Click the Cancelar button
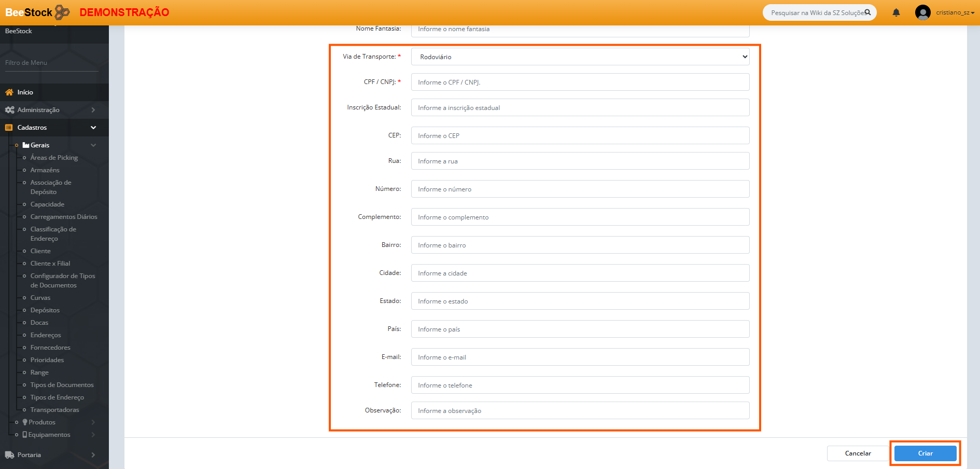 (x=858, y=453)
